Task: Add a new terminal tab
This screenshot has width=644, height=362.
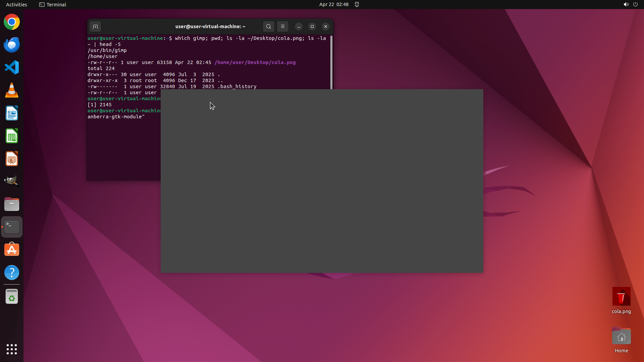Action: click(95, 26)
